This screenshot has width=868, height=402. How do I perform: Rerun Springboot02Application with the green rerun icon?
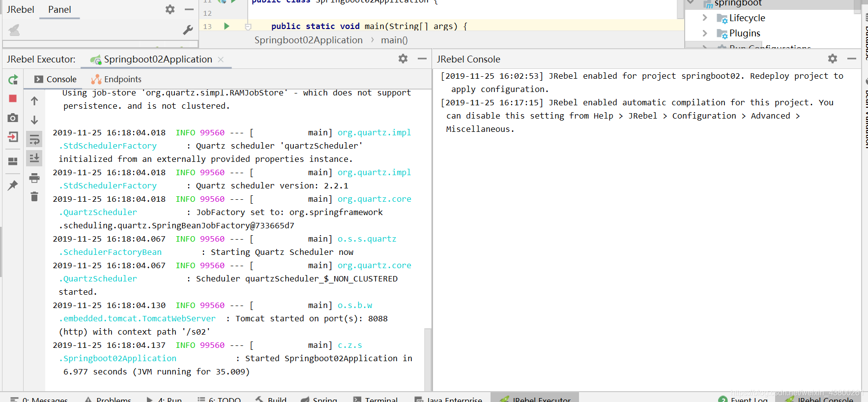[13, 80]
